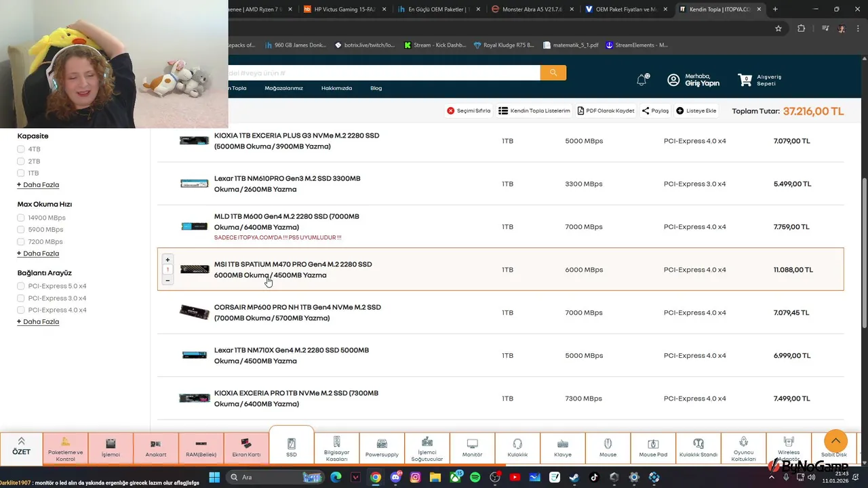The height and width of the screenshot is (488, 868).
Task: Tick the 1TB capacity checkbox
Action: (x=21, y=173)
